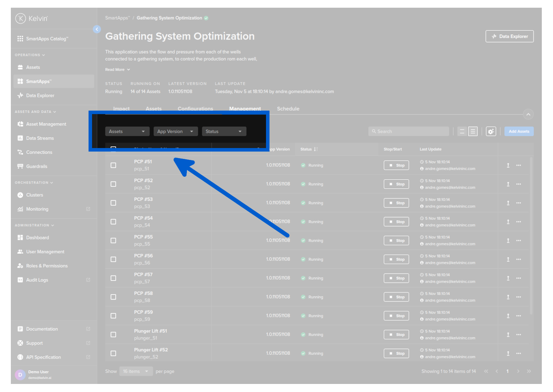The image size is (553, 392).
Task: Stop the PCP #54 application
Action: (396, 222)
